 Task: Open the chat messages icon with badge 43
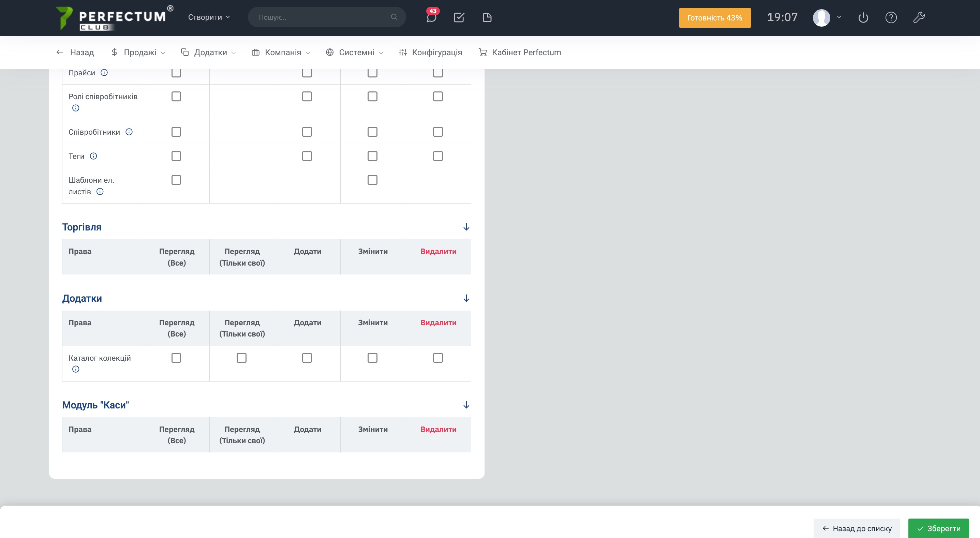[431, 17]
